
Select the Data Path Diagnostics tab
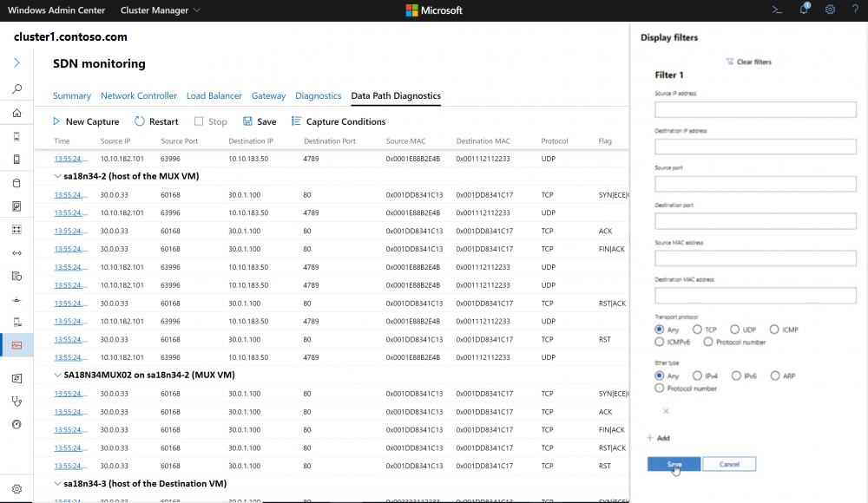[396, 95]
